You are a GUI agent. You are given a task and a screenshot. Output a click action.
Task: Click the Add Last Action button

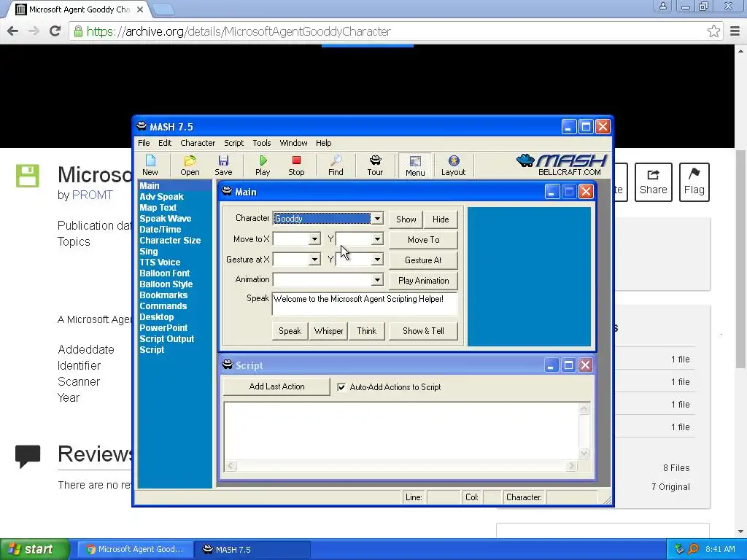276,386
